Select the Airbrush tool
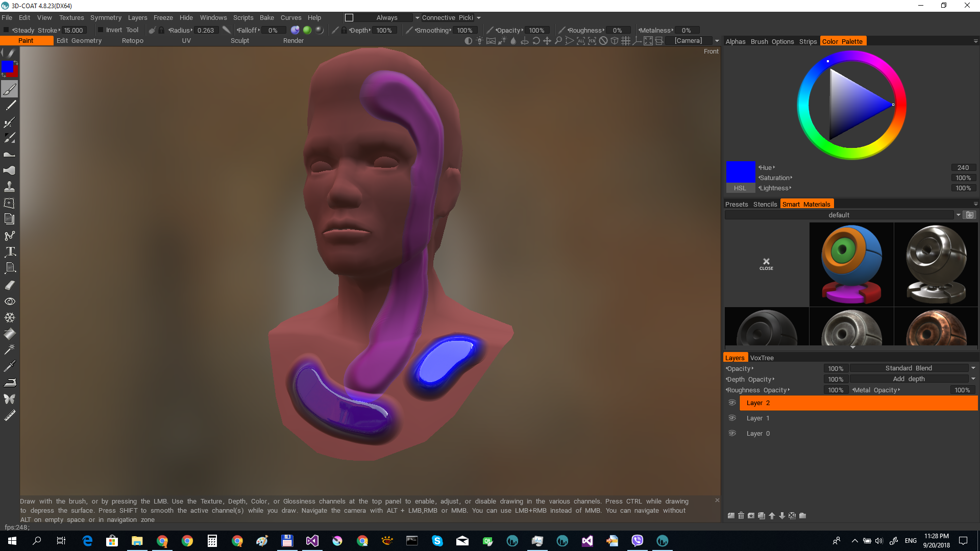Viewport: 980px width, 551px height. (9, 122)
